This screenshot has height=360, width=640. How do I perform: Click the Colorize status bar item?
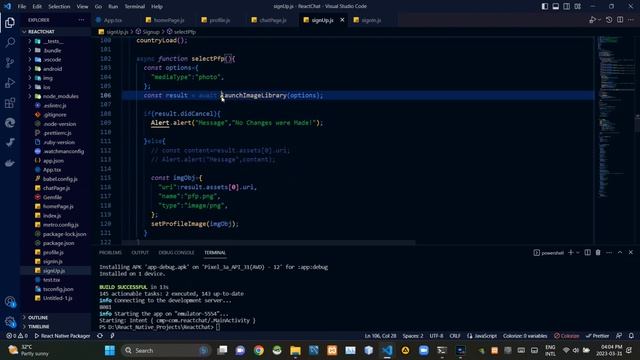click(x=567, y=336)
